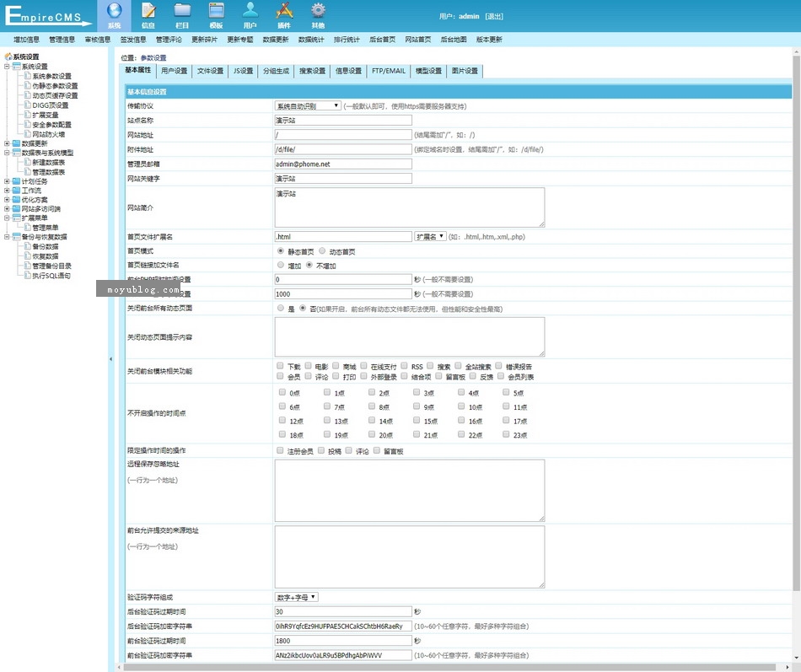
Task: Select the 静态首页 radio button
Action: [x=281, y=251]
